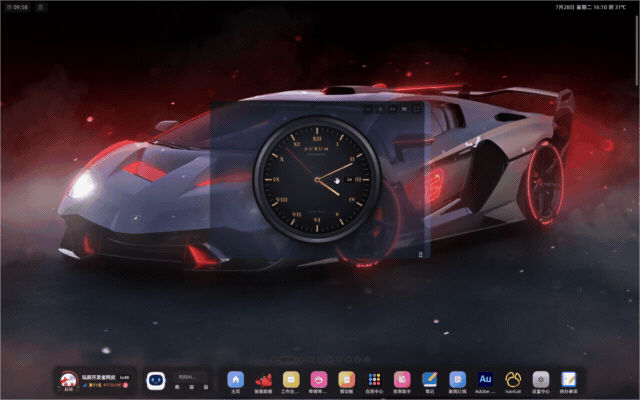Open the robot AI assistant icon
640x400 pixels.
[x=156, y=381]
